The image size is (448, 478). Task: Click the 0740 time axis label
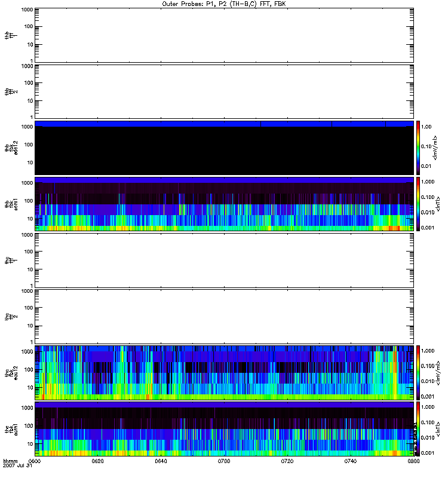(x=351, y=461)
